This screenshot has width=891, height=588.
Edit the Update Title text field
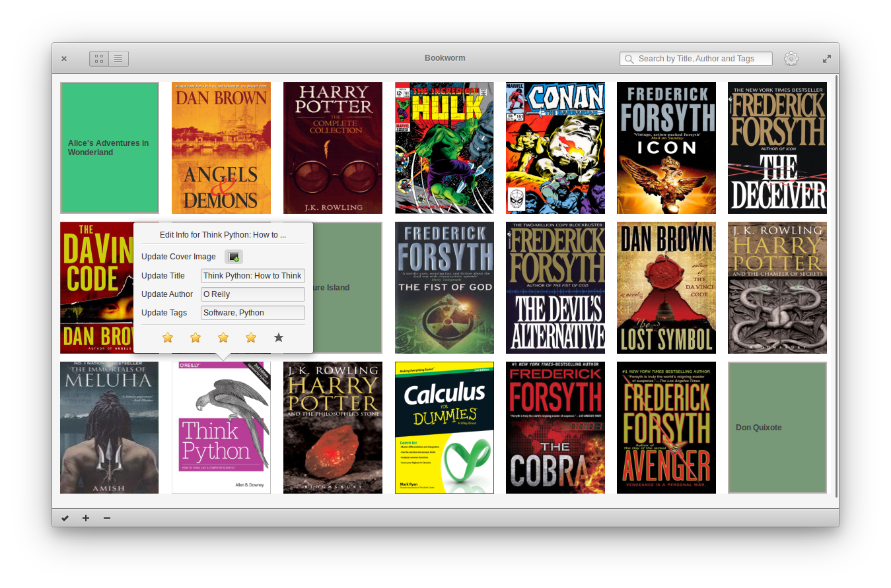tap(252, 276)
